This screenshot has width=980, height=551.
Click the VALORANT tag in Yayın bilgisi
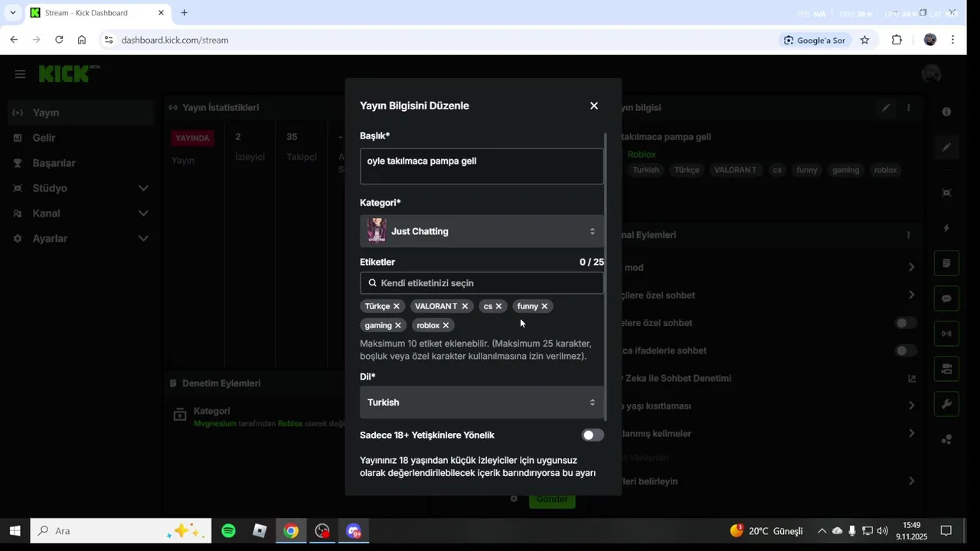[735, 170]
